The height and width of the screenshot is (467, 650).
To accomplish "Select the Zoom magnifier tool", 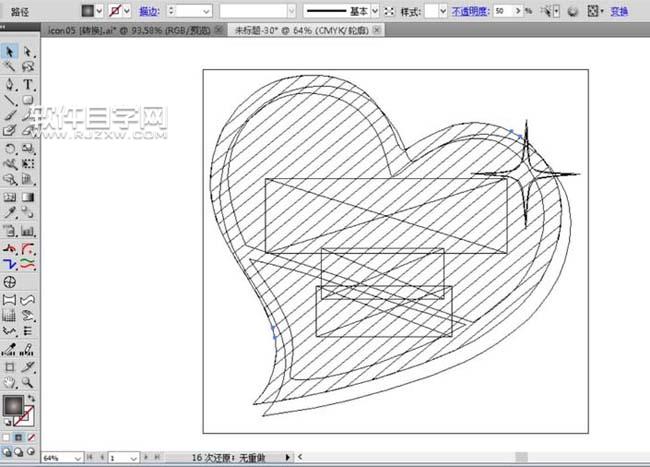I will (x=28, y=382).
